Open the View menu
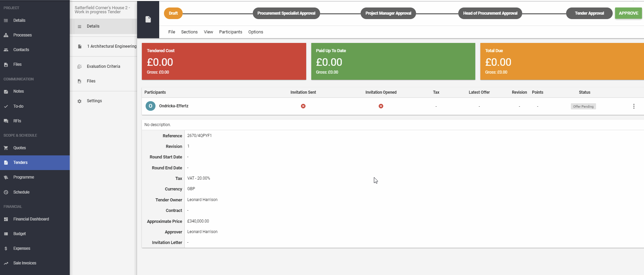644x275 pixels. (209, 32)
